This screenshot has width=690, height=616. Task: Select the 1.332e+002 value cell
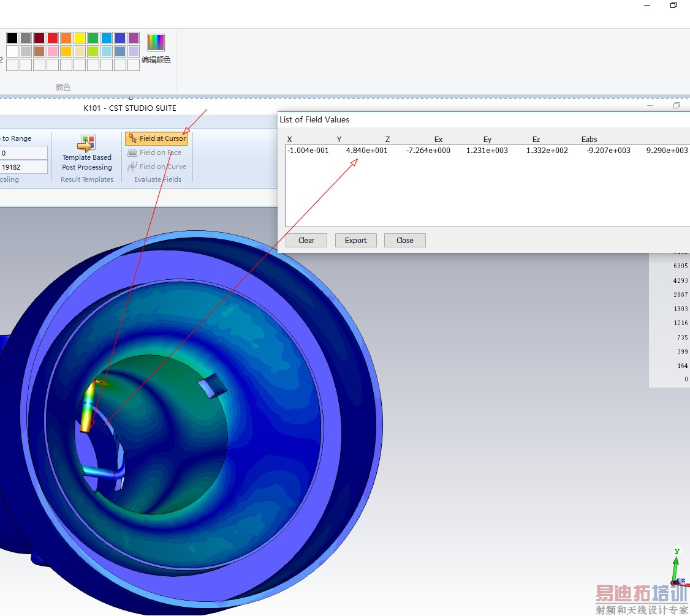(x=547, y=151)
